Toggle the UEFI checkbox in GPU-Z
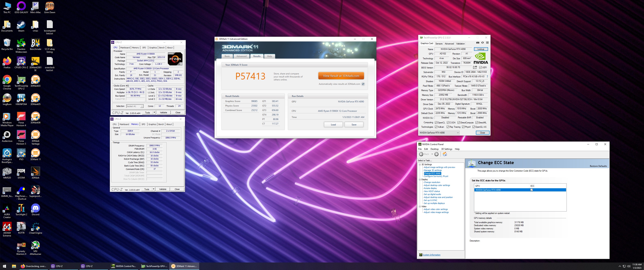 click(480, 67)
